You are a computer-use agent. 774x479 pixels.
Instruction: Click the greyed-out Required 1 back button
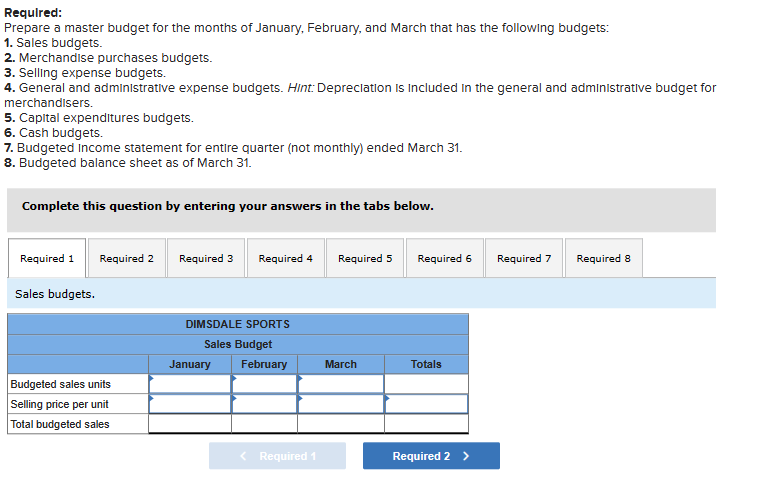click(277, 456)
